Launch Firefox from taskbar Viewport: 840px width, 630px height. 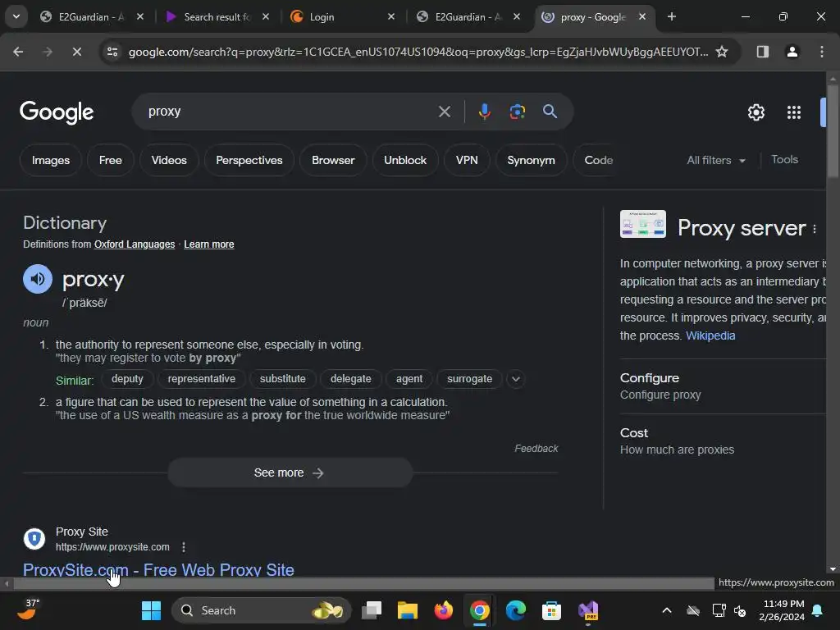[443, 610]
